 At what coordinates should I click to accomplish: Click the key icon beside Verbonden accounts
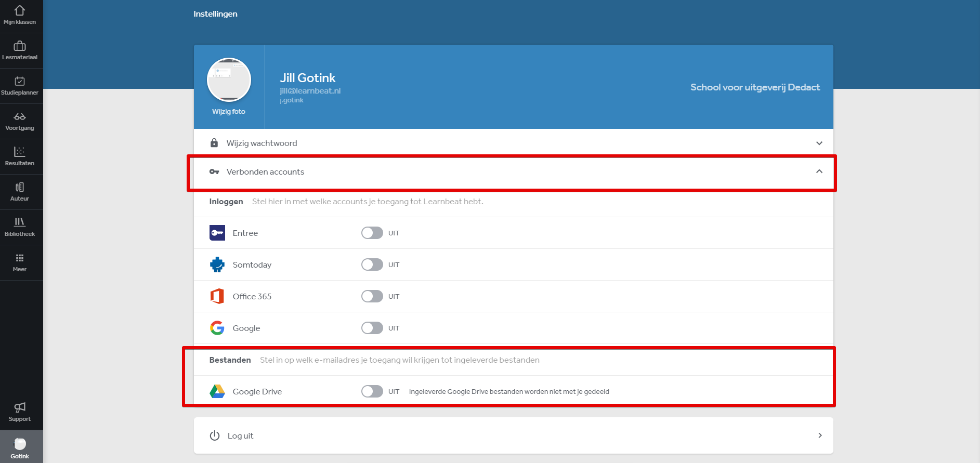[x=214, y=171]
